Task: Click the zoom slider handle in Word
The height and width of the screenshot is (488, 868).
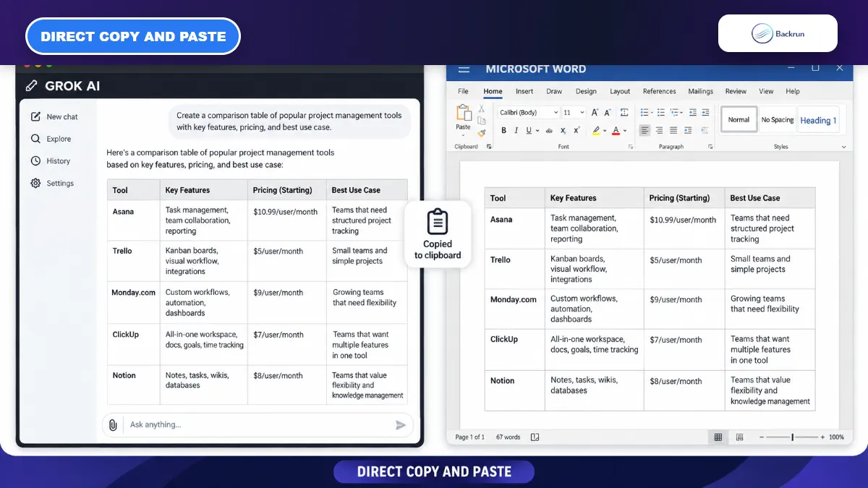Action: pyautogui.click(x=792, y=437)
